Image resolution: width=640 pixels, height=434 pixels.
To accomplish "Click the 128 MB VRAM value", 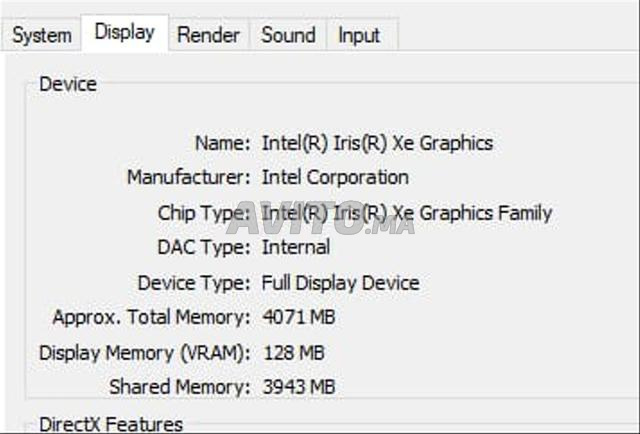I will pos(293,352).
